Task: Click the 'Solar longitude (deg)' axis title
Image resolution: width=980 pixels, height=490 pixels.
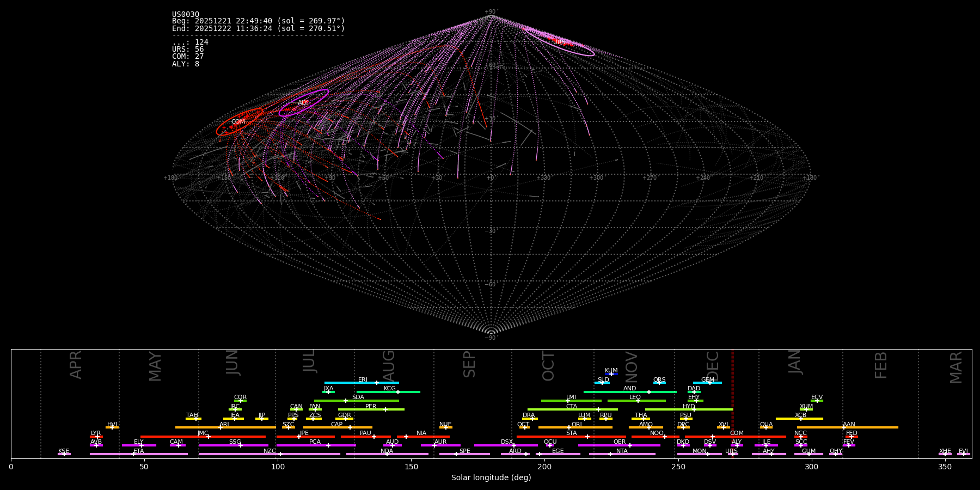Action: point(491,478)
